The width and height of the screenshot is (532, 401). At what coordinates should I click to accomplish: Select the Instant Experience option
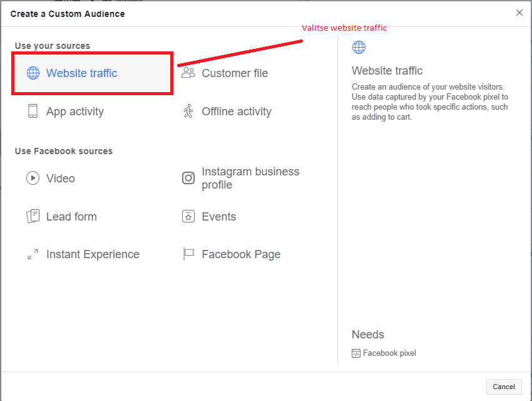tap(93, 254)
